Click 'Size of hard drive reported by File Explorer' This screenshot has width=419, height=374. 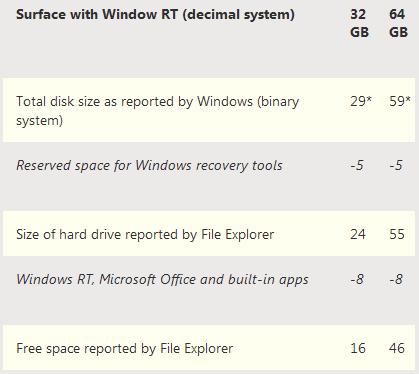point(145,235)
